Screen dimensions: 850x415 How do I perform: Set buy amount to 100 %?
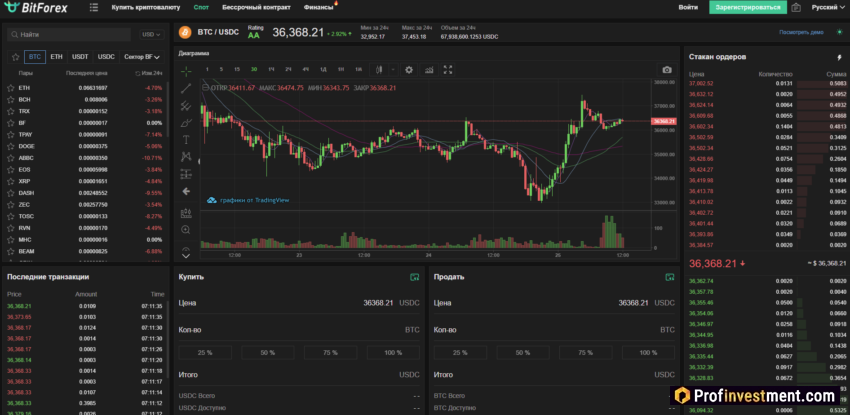393,353
